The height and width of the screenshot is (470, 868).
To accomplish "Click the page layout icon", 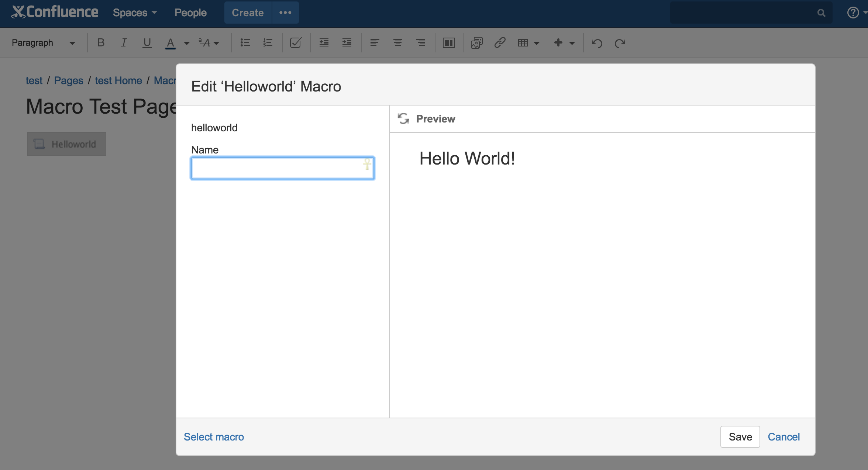I will 448,43.
